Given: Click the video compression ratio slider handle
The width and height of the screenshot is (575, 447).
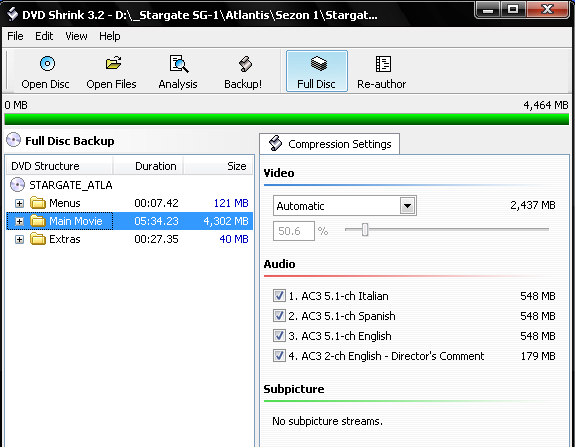Looking at the screenshot, I should pyautogui.click(x=365, y=230).
